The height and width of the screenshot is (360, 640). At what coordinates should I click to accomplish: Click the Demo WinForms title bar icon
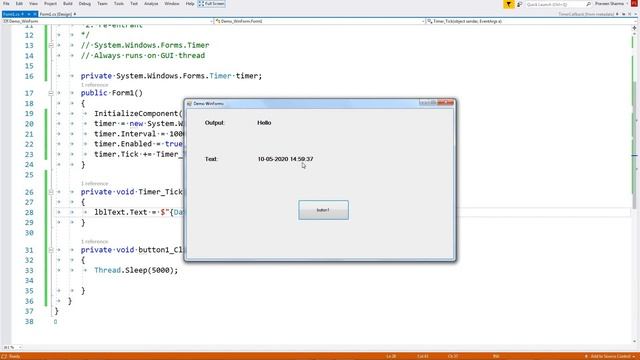tap(189, 104)
